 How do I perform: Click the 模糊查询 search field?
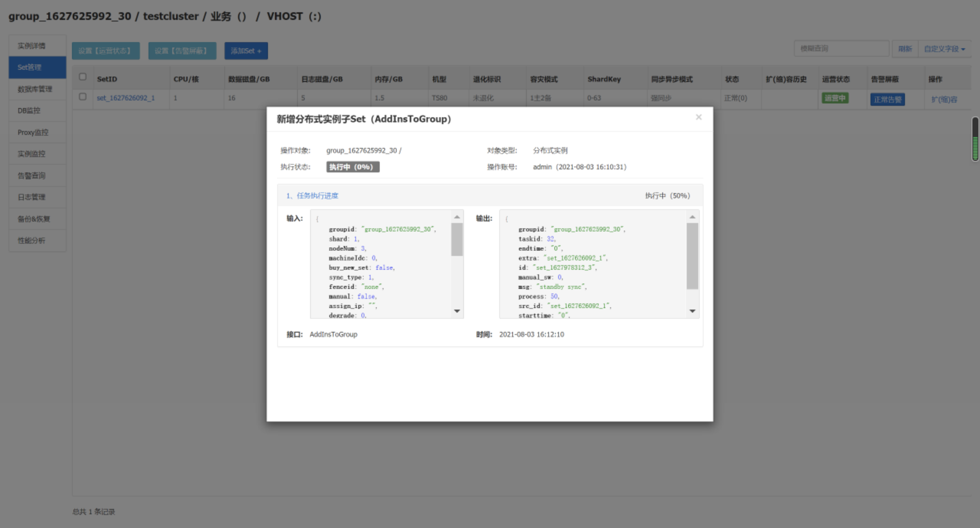click(841, 49)
